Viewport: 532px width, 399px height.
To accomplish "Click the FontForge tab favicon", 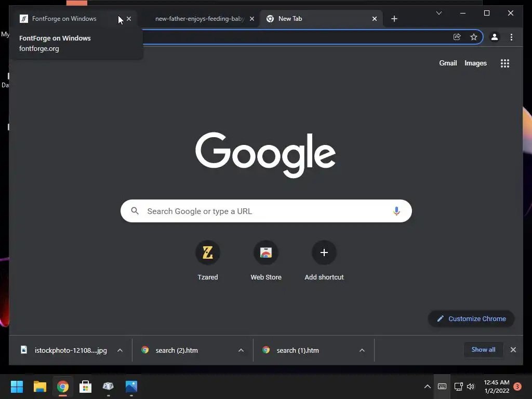I will 24,19.
